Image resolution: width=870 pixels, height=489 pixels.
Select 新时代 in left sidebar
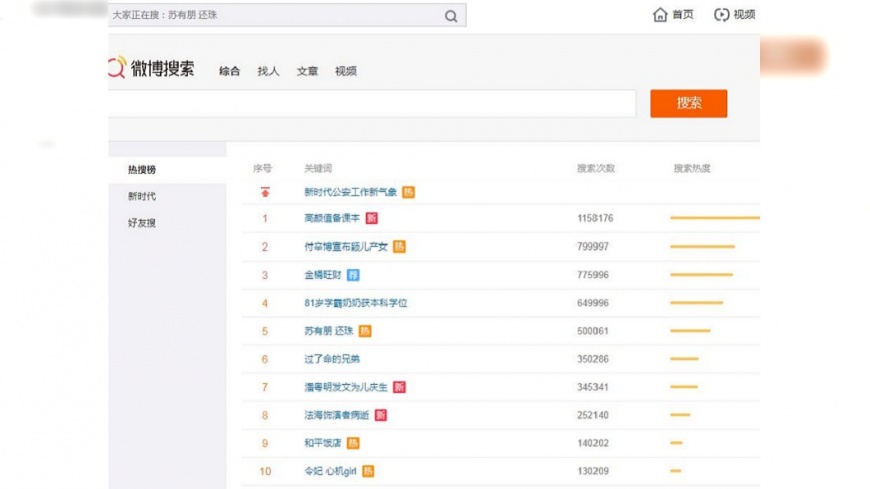point(142,196)
